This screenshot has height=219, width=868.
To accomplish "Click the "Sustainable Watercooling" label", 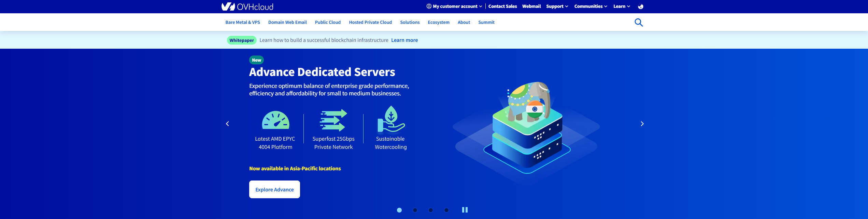I will click(x=391, y=143).
